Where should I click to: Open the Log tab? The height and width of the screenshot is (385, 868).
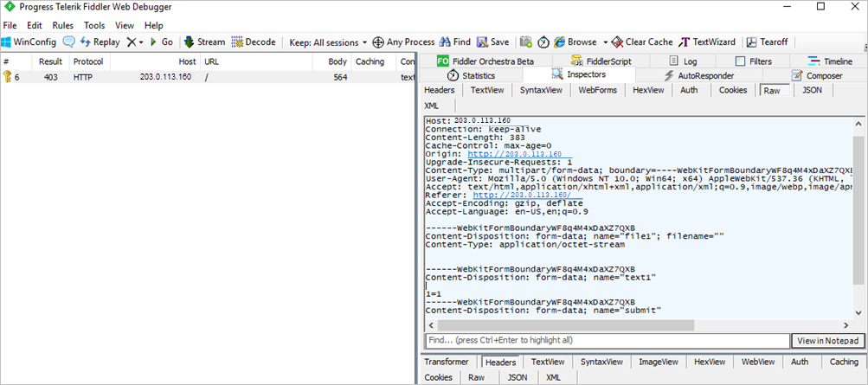[x=683, y=61]
